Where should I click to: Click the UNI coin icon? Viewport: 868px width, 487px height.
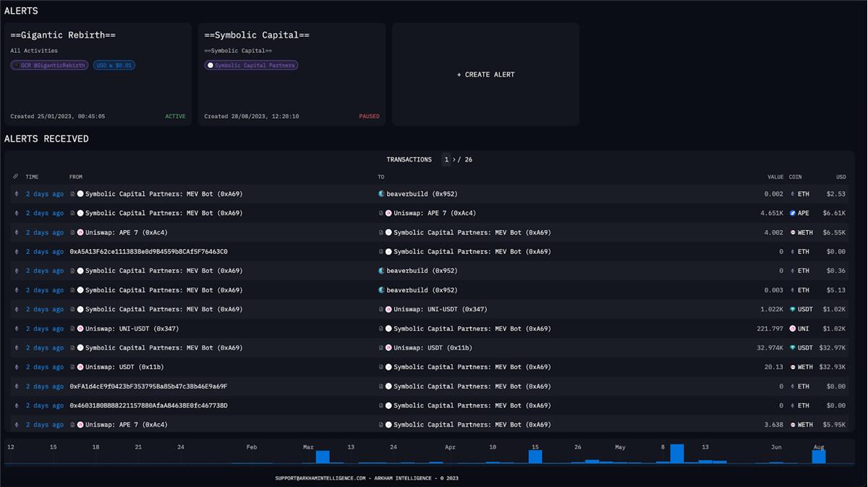coord(793,329)
